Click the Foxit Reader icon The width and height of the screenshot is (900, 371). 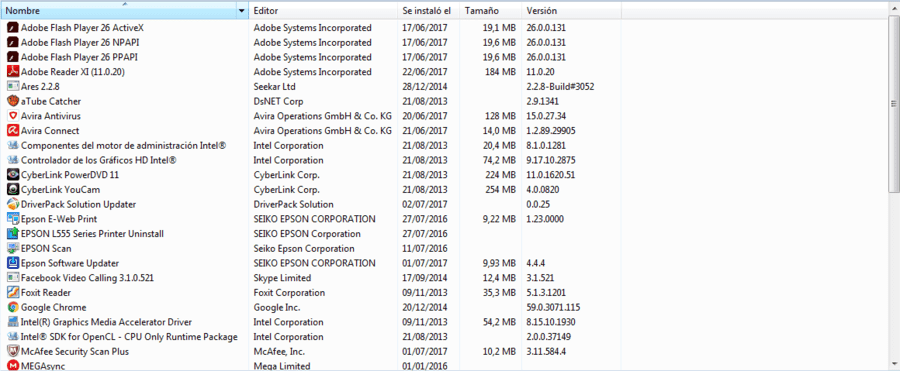[x=13, y=292]
